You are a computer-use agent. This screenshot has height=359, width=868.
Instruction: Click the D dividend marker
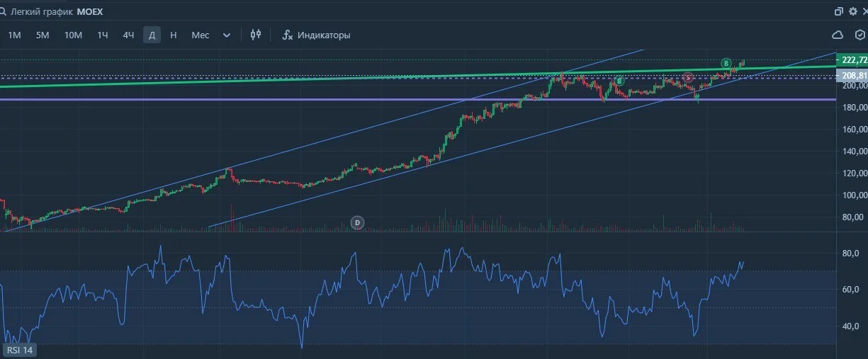[x=358, y=223]
